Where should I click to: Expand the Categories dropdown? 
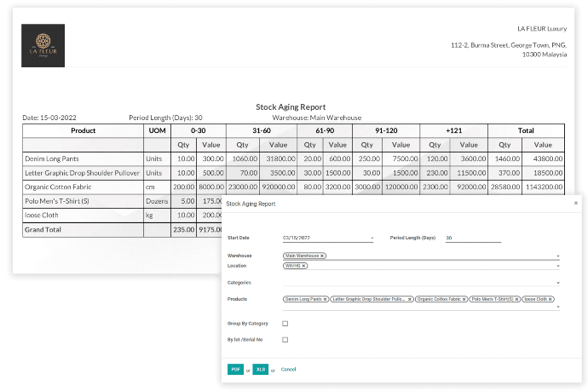(x=558, y=282)
